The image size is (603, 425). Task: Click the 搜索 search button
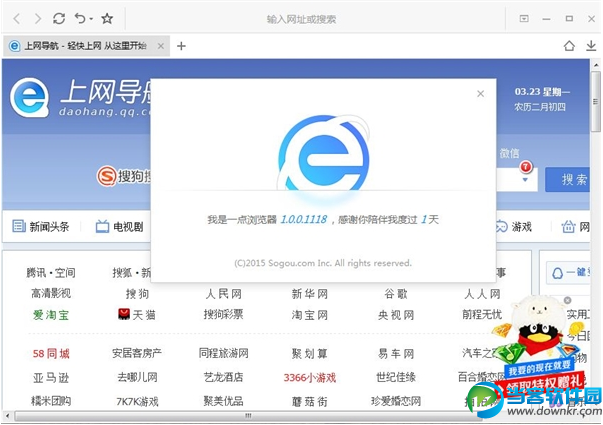coord(567,179)
